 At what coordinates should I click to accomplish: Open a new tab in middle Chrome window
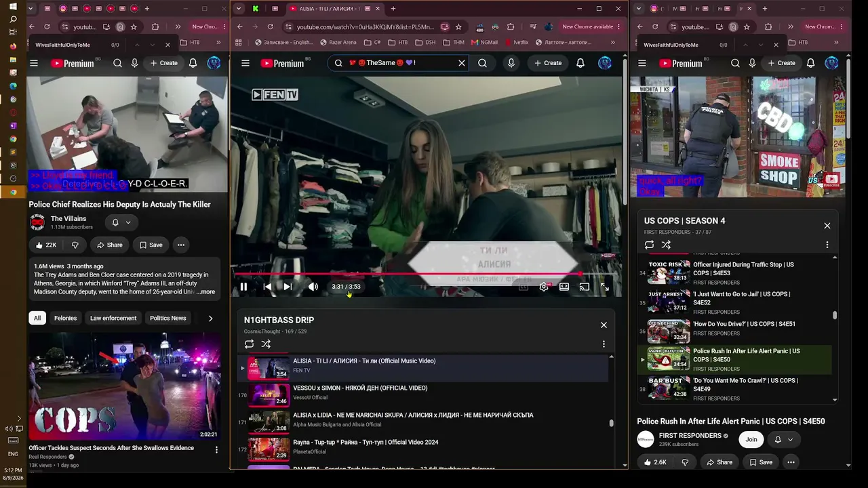pos(393,9)
